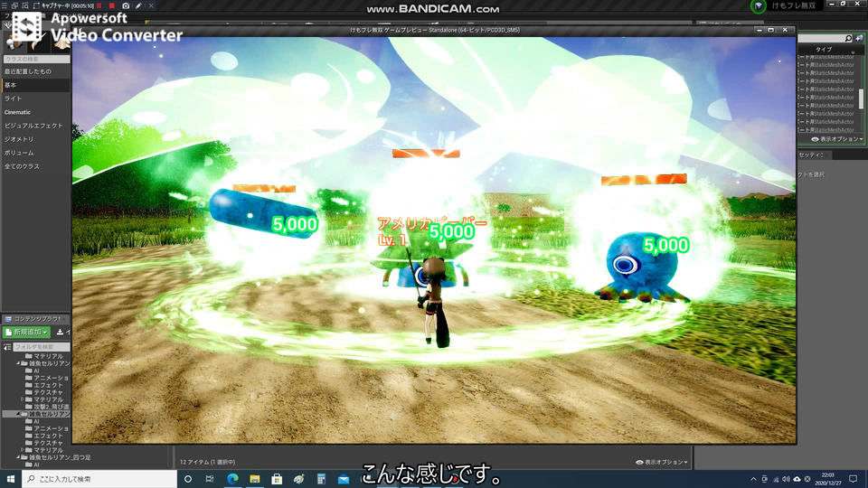
Task: Click the フォルダを検索 search field
Action: 42,347
